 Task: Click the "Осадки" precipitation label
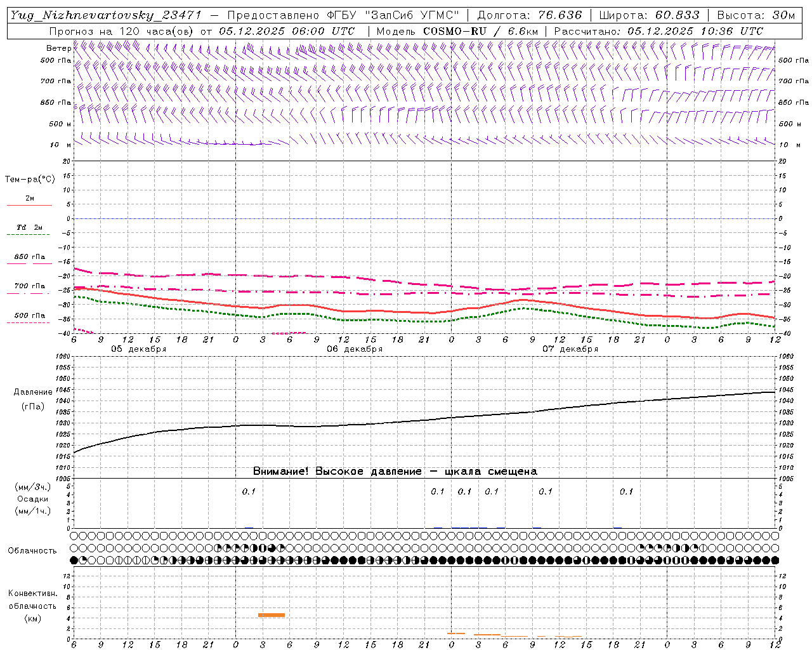click(33, 499)
